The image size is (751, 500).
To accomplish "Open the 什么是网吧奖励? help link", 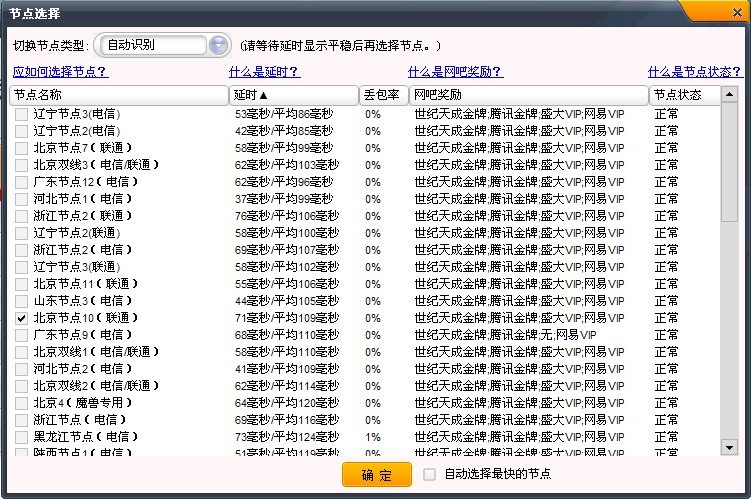I will (455, 72).
